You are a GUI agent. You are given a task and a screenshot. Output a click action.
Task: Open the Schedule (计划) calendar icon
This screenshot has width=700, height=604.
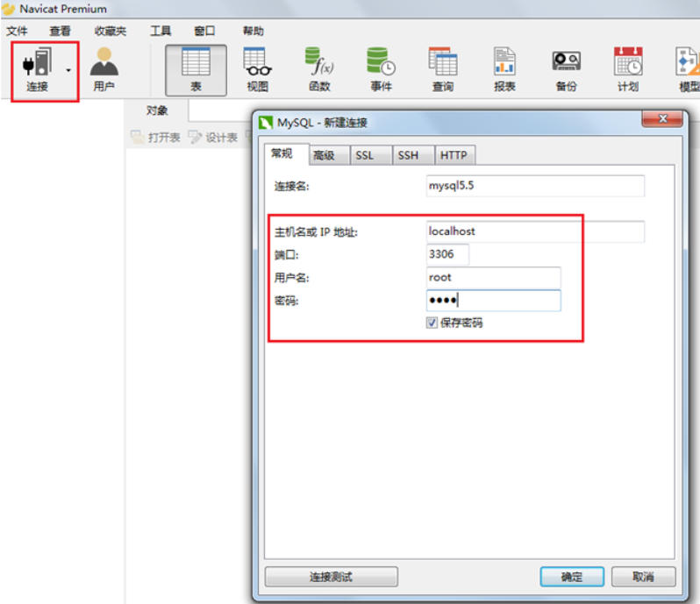coord(628,61)
